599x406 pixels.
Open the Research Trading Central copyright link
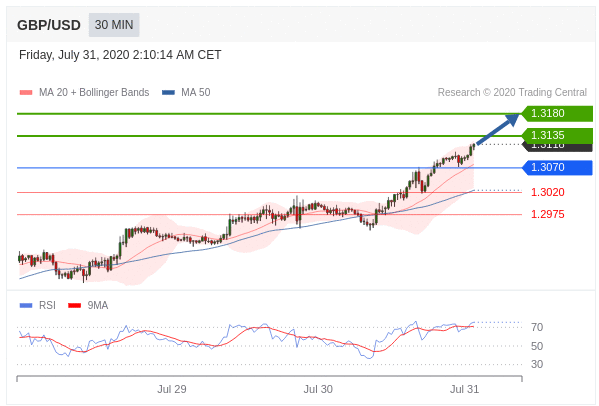point(512,92)
